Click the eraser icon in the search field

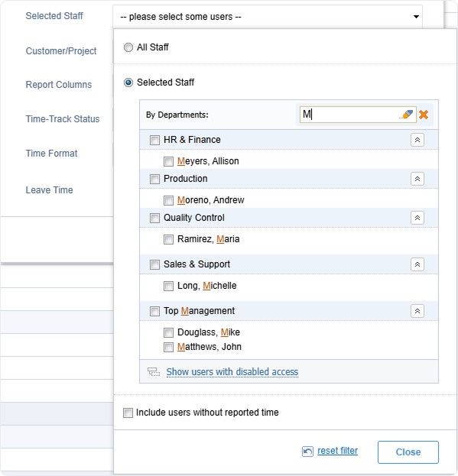pyautogui.click(x=407, y=115)
